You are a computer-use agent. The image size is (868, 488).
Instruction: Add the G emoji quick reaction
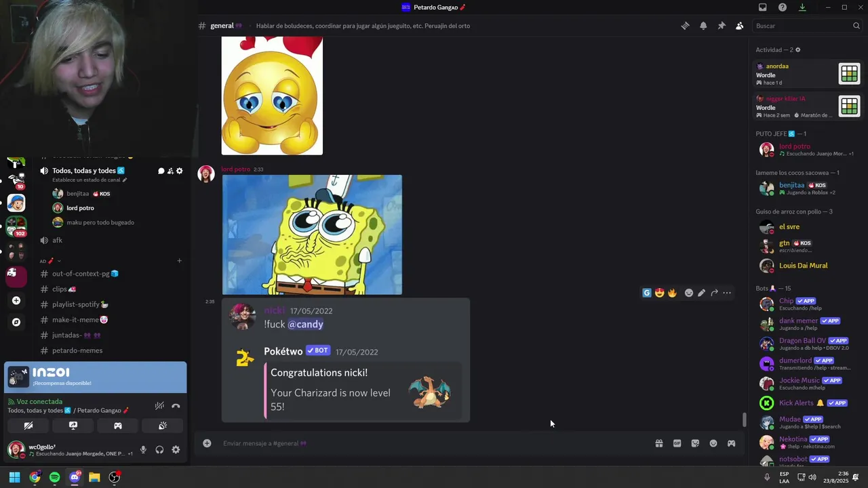[647, 293]
